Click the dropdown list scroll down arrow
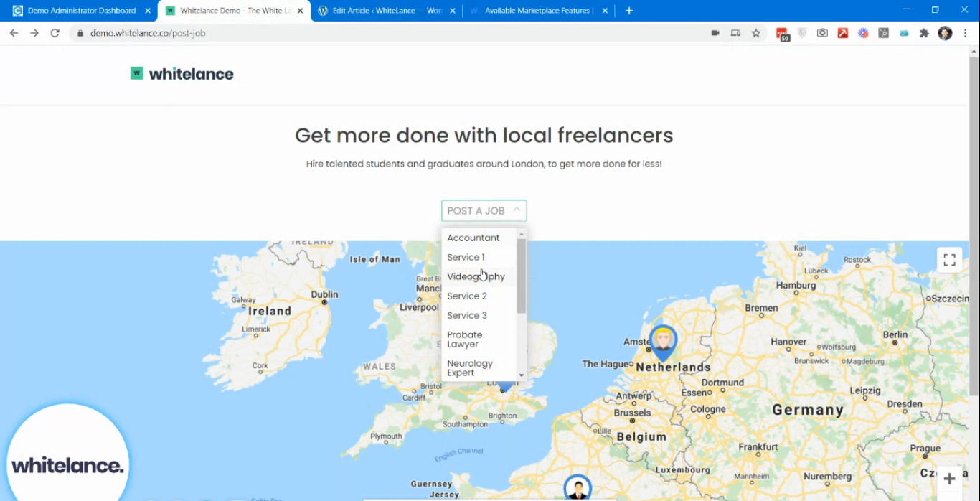 [522, 375]
